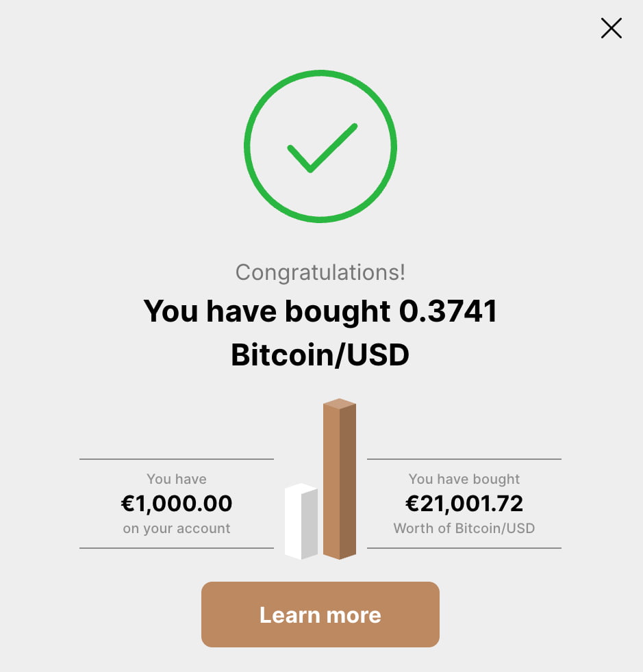Select the €1,000.00 account balance amount
The height and width of the screenshot is (672, 643).
coord(177,504)
